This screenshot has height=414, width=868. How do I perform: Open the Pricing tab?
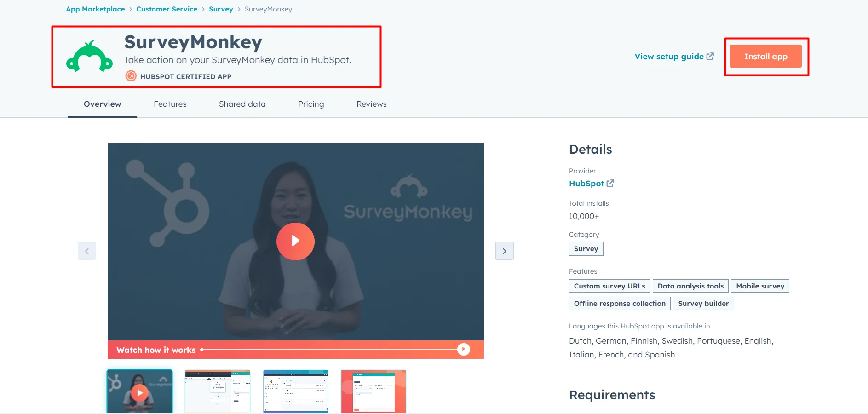tap(311, 104)
